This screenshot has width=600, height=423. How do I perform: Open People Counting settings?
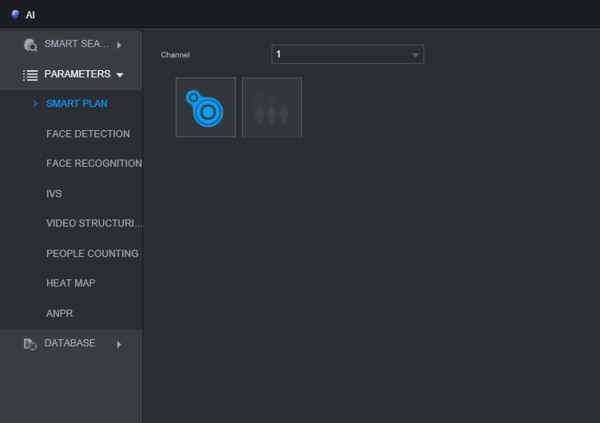(x=92, y=253)
